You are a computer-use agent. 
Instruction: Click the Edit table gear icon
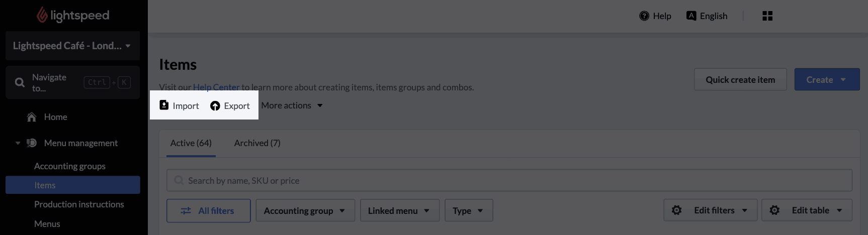pyautogui.click(x=774, y=210)
